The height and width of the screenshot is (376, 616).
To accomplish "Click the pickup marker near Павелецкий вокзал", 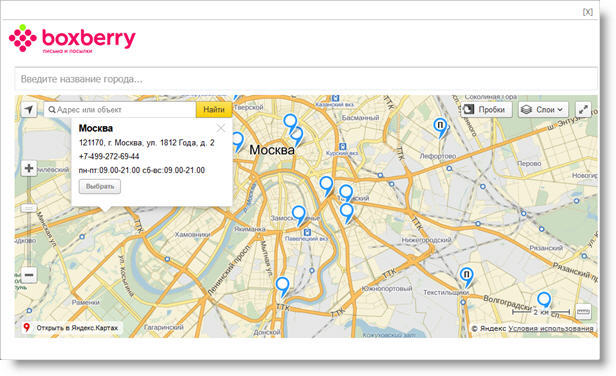I will pos(299,216).
